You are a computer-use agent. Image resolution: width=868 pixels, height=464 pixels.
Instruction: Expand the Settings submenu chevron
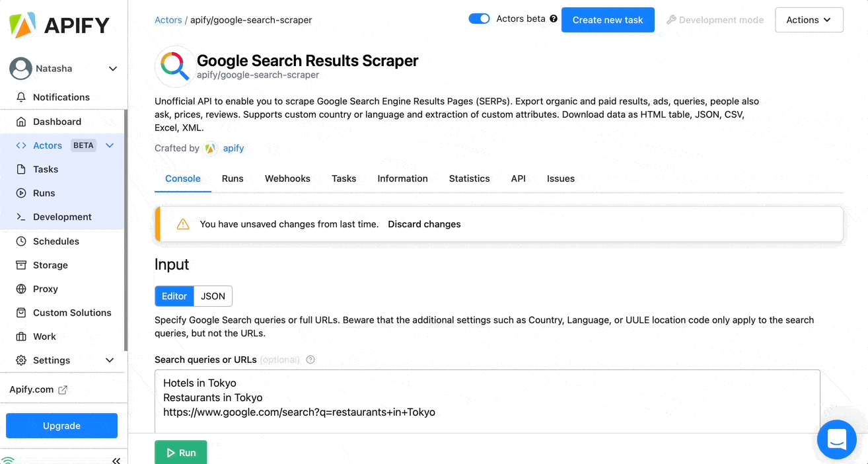[x=110, y=360]
